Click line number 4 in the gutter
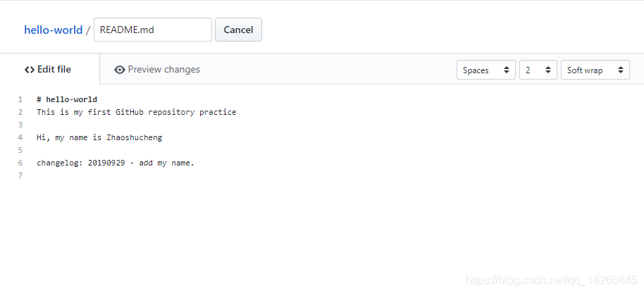The height and width of the screenshot is (293, 644). point(20,137)
